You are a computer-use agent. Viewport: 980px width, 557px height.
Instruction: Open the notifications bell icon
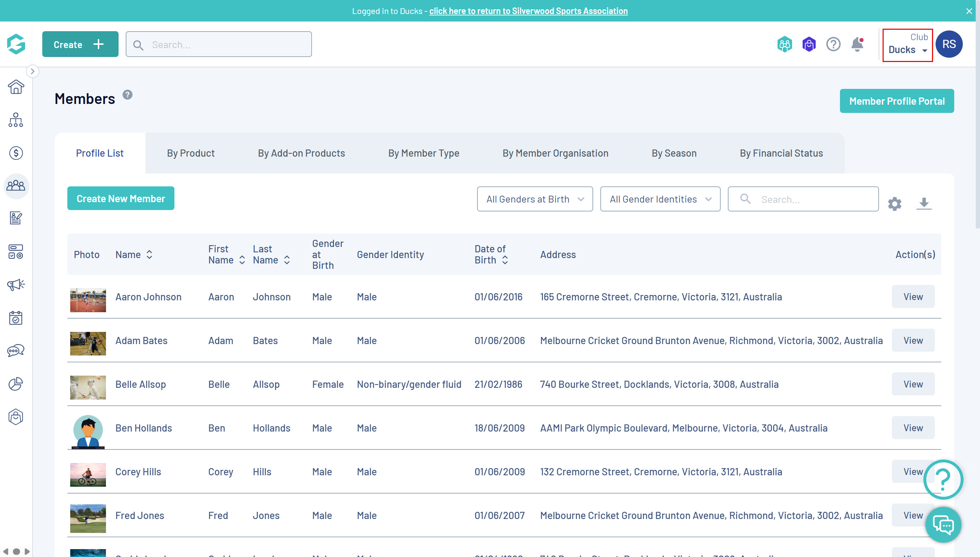857,44
